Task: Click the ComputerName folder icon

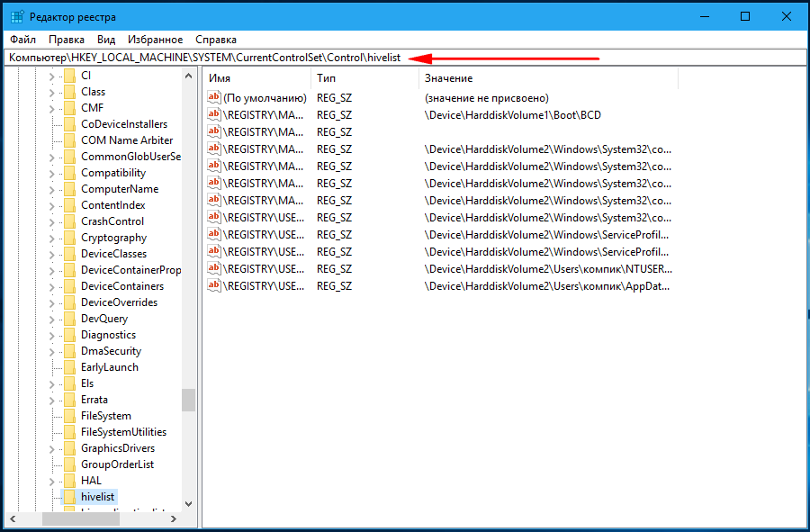Action: 69,189
